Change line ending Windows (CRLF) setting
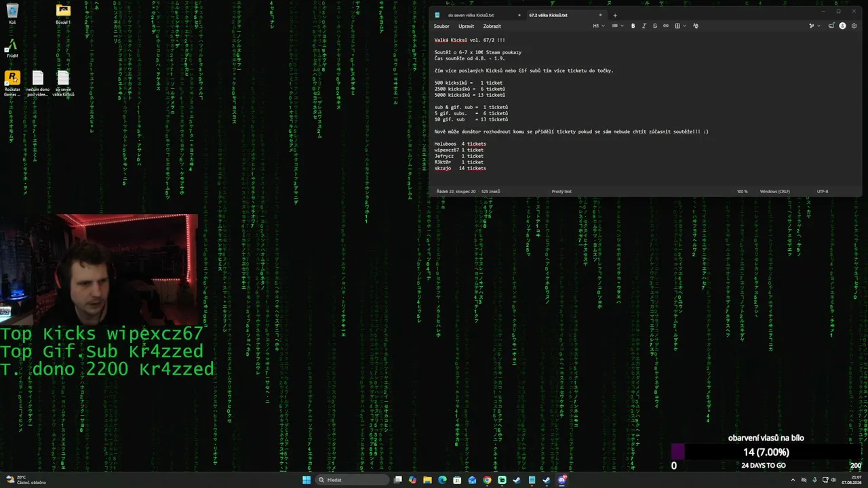This screenshot has height=488, width=868. pyautogui.click(x=775, y=191)
